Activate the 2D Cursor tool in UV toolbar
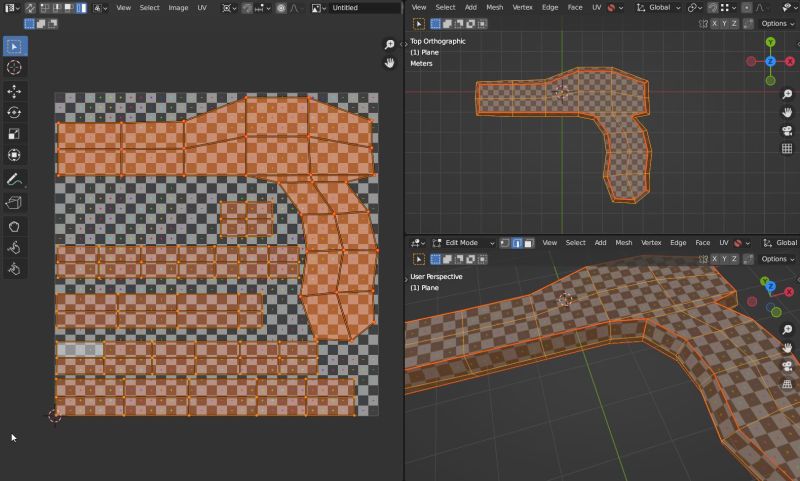 [14, 67]
